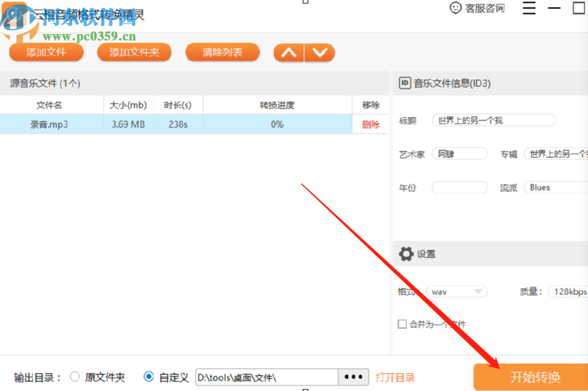Viewport: 588px width, 391px height.
Task: Open the 格式 format dropdown showing wav
Action: (x=456, y=292)
